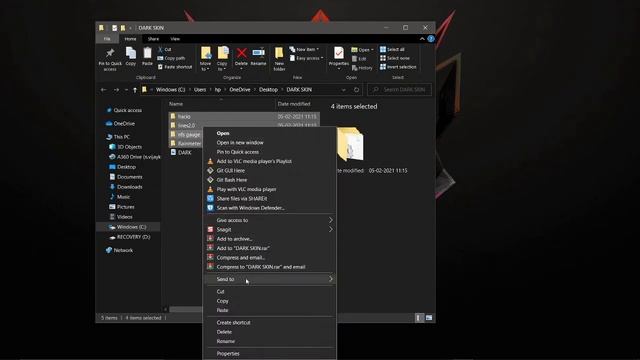Choose Open in the context menu
The image size is (640, 360).
coord(223,133)
